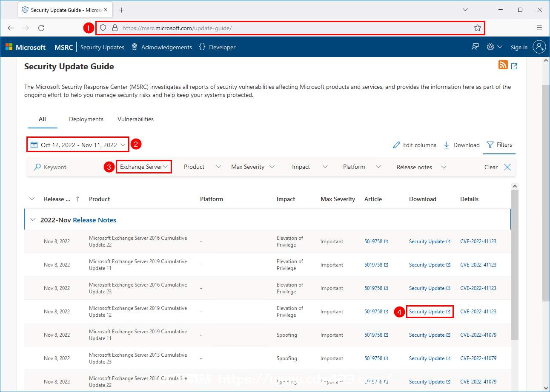Screen dimensions: 550x392
Task: Open the Release notes filter dropdown
Action: point(421,167)
